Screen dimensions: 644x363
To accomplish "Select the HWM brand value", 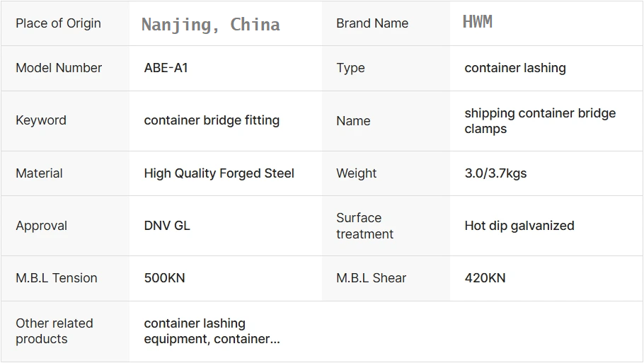I will tap(478, 22).
